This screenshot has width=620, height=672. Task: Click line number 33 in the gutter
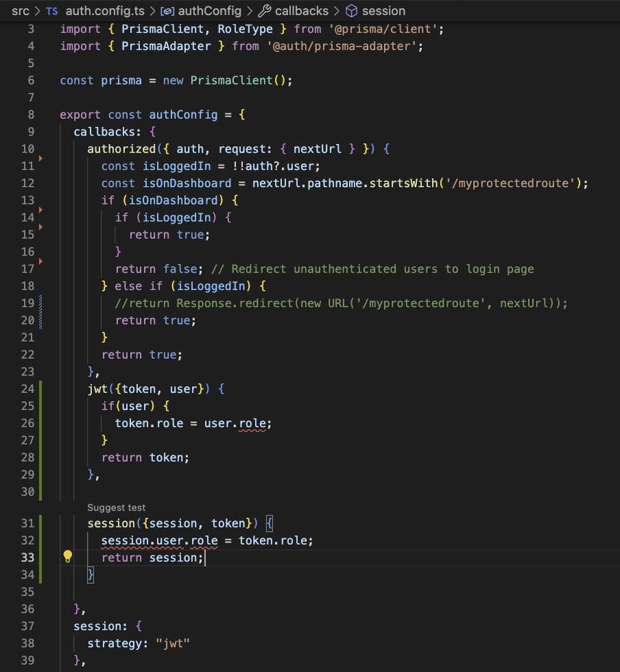(27, 557)
